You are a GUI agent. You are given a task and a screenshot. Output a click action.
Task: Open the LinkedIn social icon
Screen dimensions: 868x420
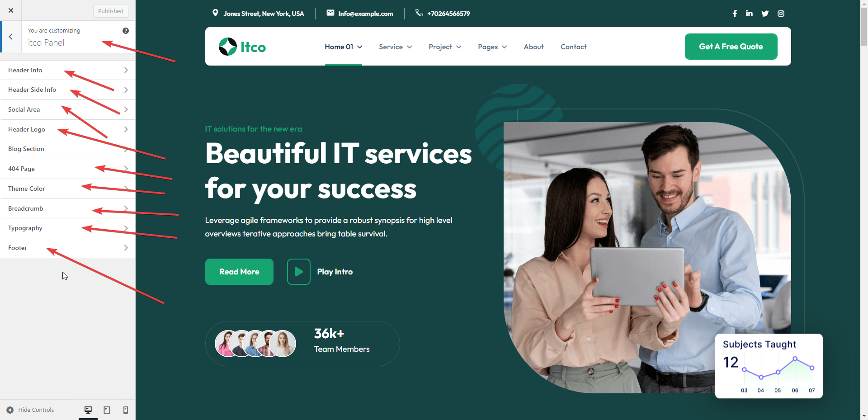(749, 13)
